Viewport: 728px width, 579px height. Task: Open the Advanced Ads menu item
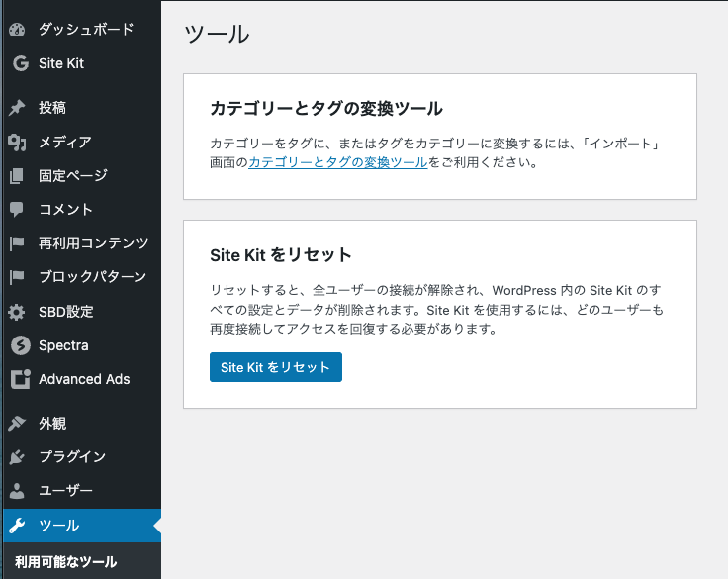tap(82, 379)
